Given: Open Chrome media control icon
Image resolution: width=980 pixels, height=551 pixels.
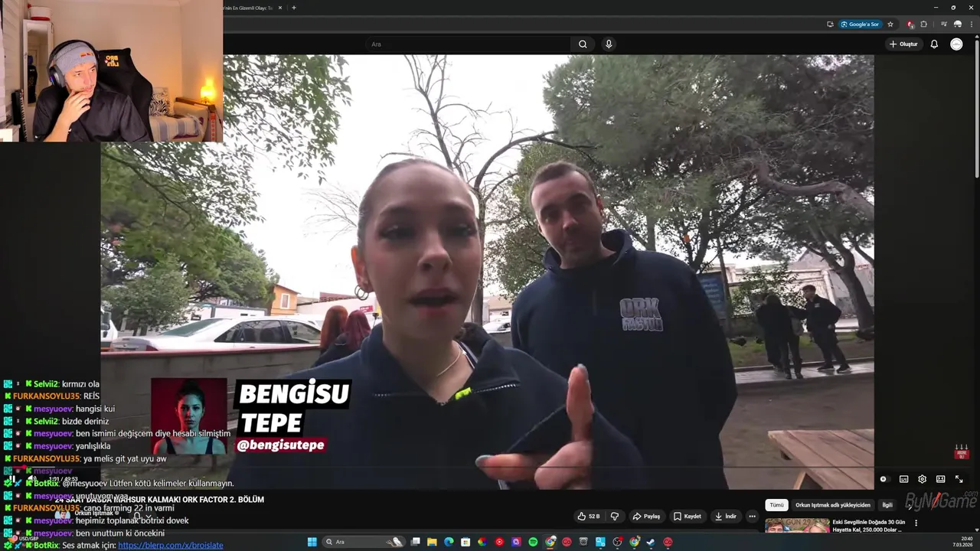Looking at the screenshot, I should tap(943, 24).
